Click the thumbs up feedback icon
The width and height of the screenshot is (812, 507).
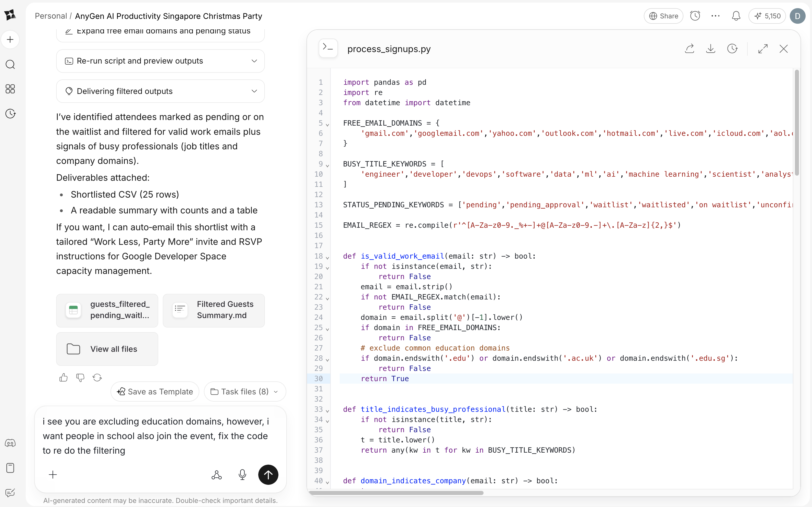click(63, 378)
